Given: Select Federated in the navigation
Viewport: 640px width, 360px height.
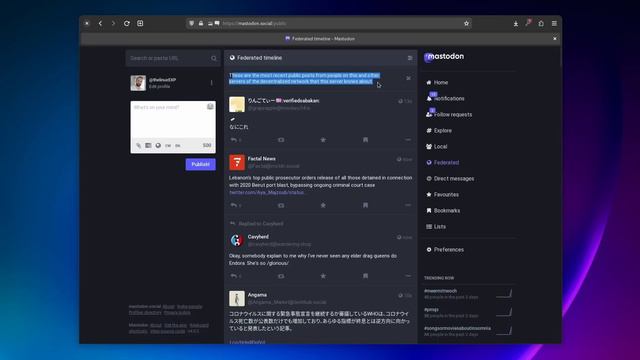Looking at the screenshot, I should tap(442, 162).
